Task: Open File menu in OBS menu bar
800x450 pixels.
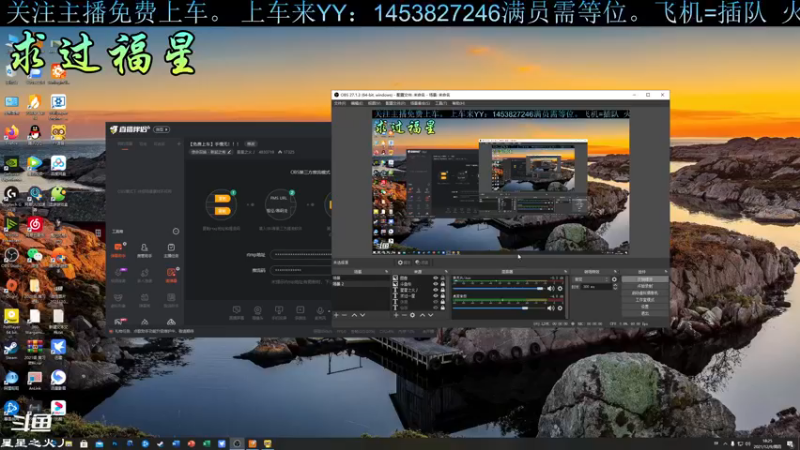Action: pyautogui.click(x=340, y=103)
